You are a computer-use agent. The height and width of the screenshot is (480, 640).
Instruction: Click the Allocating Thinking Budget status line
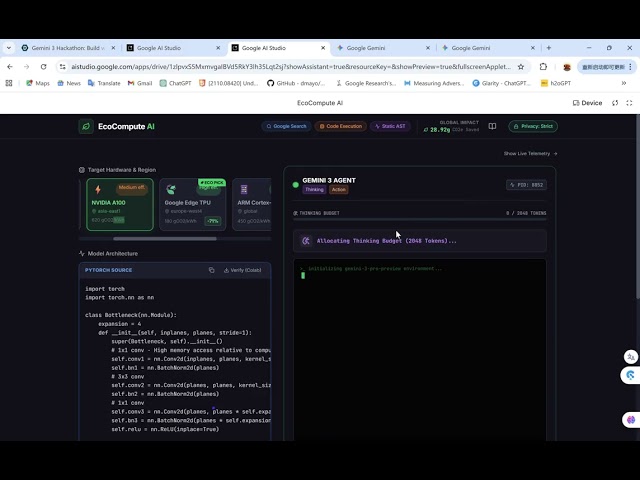tap(420, 241)
